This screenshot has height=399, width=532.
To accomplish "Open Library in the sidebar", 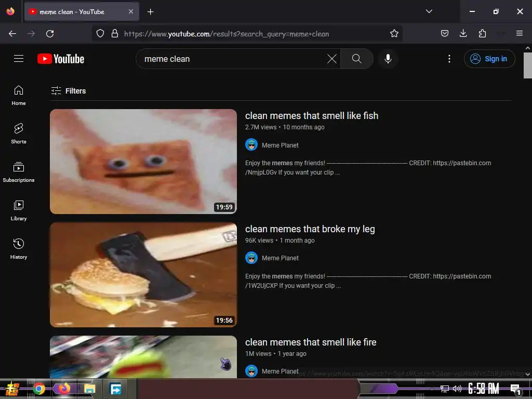I will click(19, 210).
